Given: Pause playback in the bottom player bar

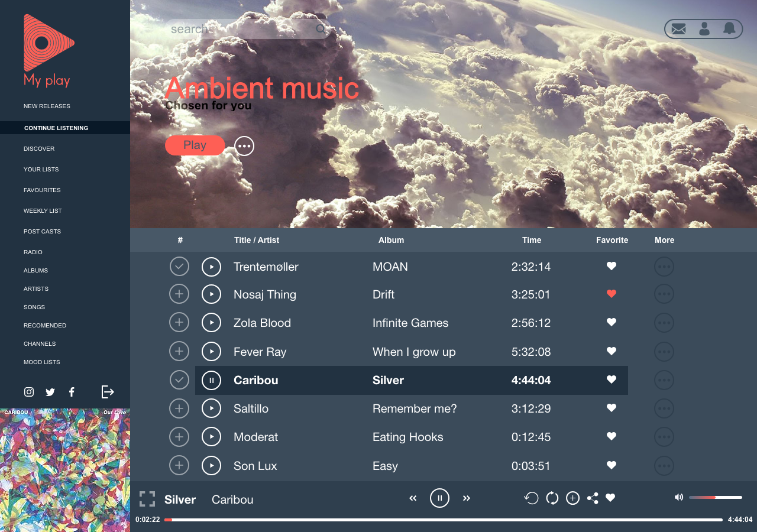Looking at the screenshot, I should coord(439,498).
